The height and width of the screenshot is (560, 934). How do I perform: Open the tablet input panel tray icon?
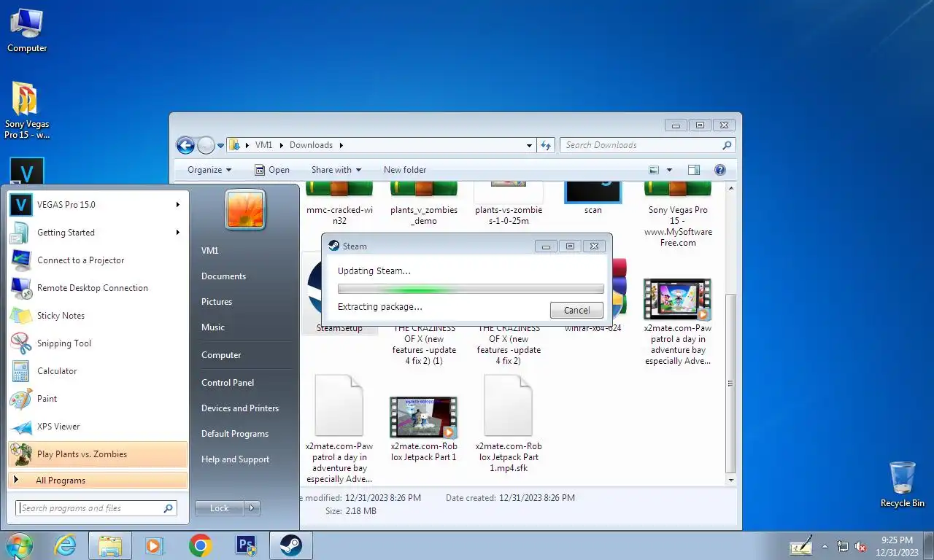(801, 545)
